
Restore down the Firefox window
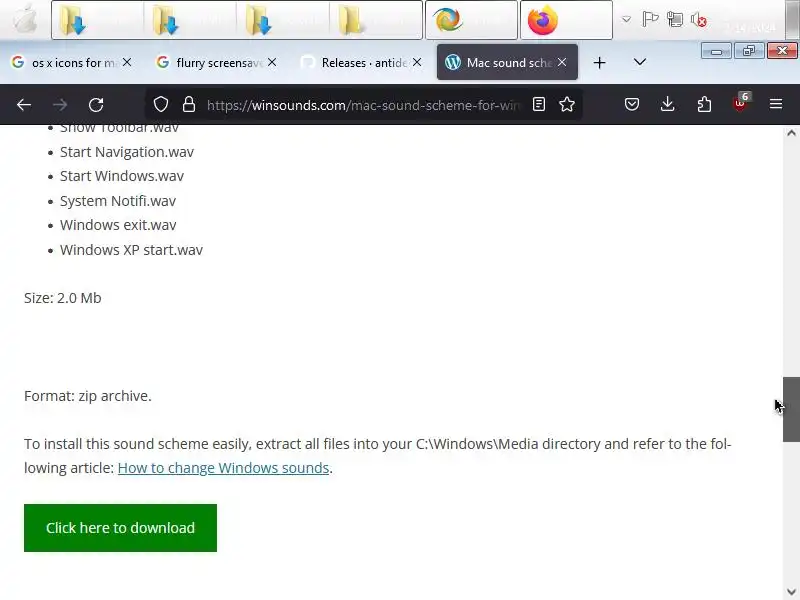(x=748, y=51)
